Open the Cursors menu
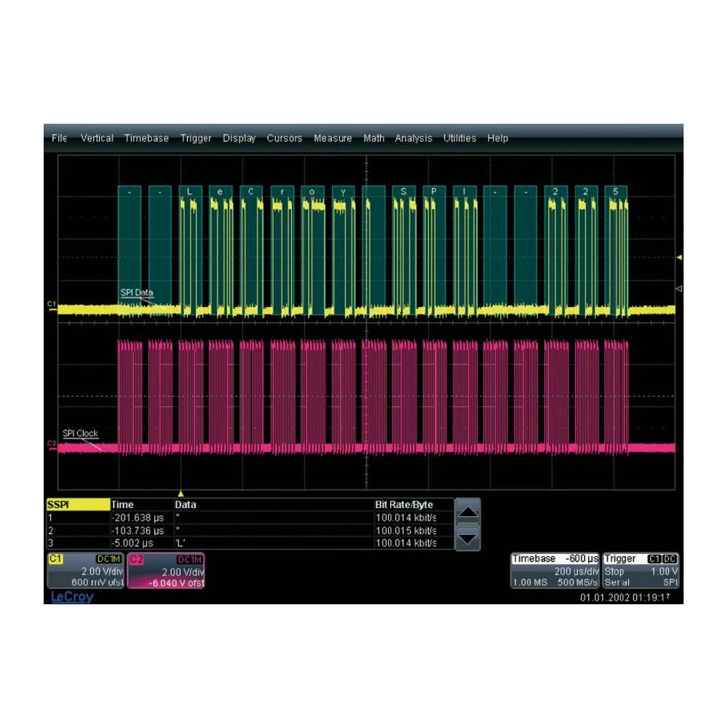Screen dimensions: 728x728 click(285, 138)
